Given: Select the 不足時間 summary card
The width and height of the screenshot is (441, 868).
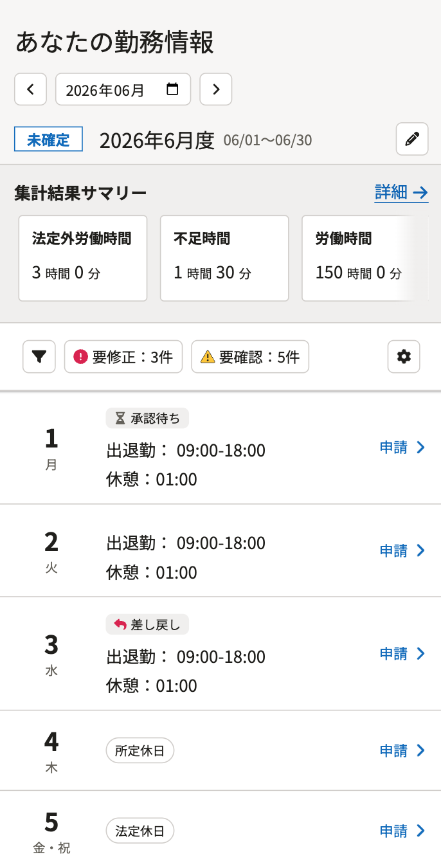Looking at the screenshot, I should [x=224, y=258].
